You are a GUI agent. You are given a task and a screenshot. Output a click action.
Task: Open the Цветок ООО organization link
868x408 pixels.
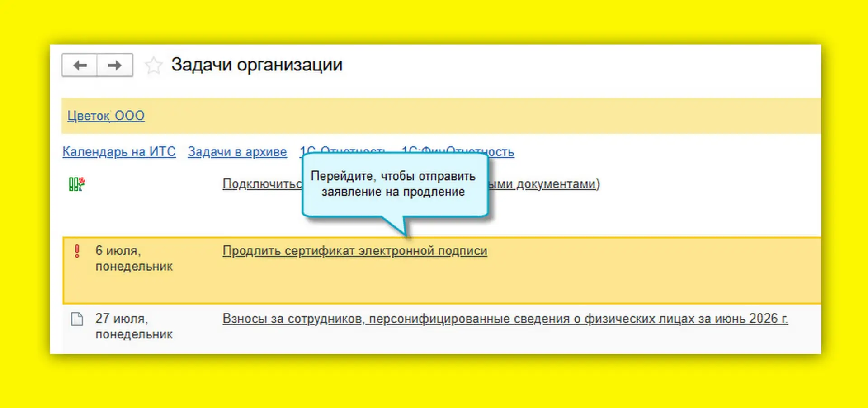coord(106,116)
